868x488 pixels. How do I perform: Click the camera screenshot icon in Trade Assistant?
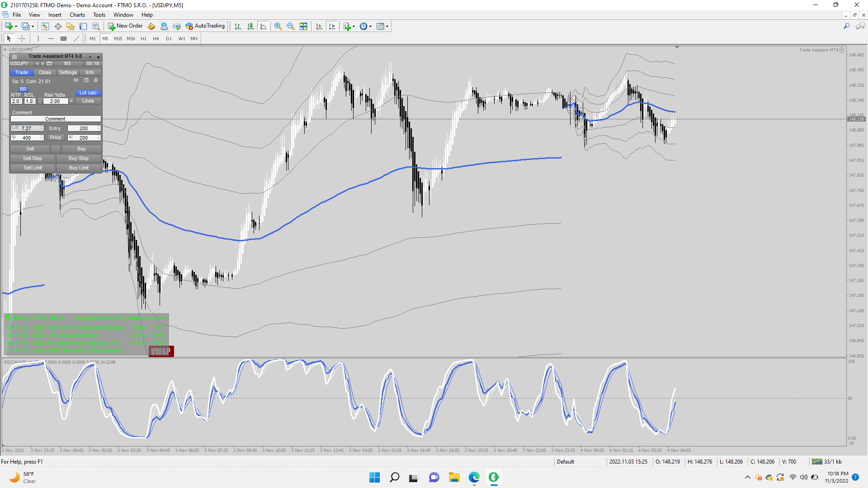(14, 56)
